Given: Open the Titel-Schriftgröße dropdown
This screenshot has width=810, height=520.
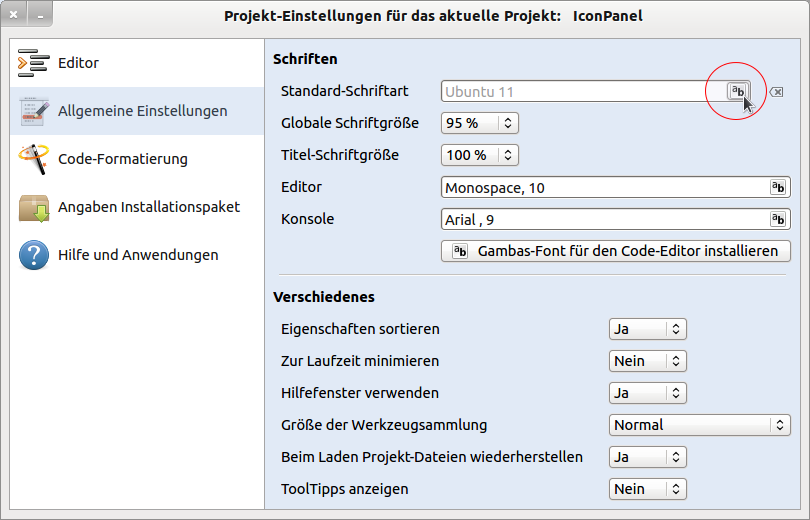Looking at the screenshot, I should [x=480, y=155].
